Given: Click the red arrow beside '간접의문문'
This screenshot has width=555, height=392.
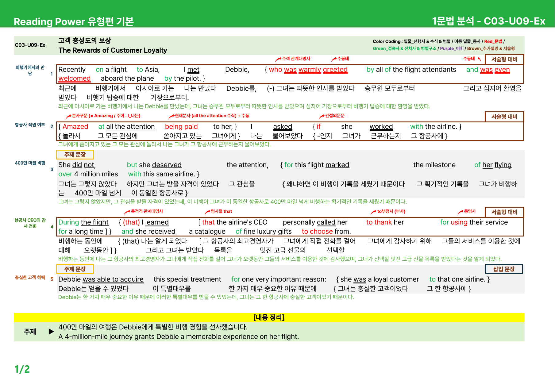Looking at the screenshot, I should click(322, 116).
